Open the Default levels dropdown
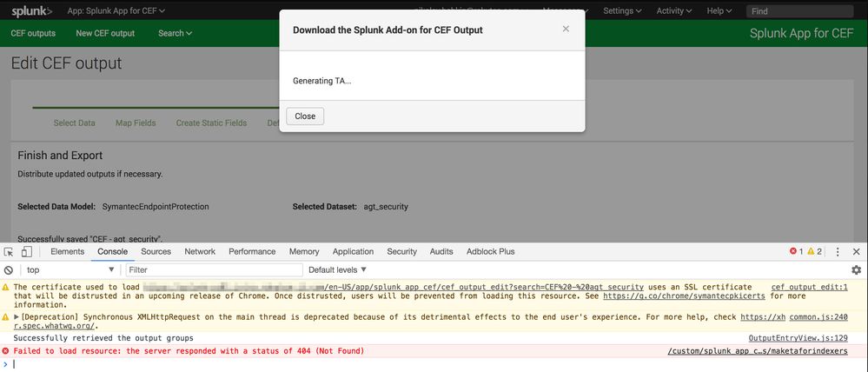 coord(338,270)
